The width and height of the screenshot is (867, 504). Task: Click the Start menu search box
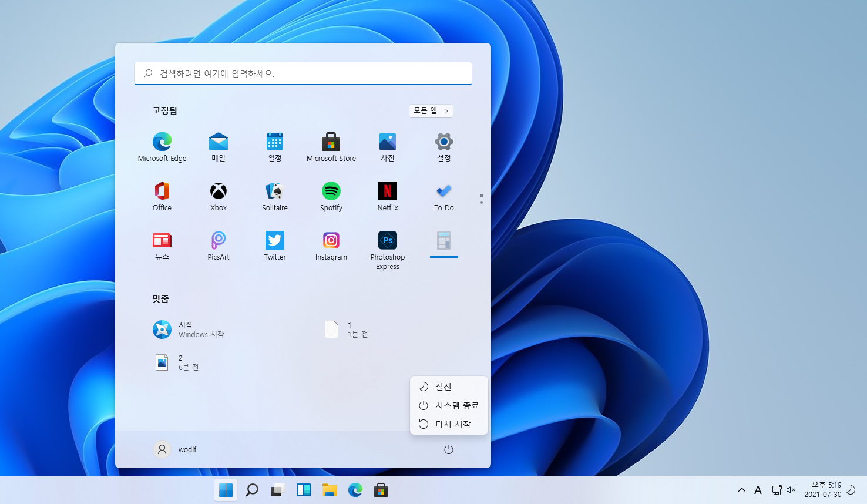tap(303, 73)
